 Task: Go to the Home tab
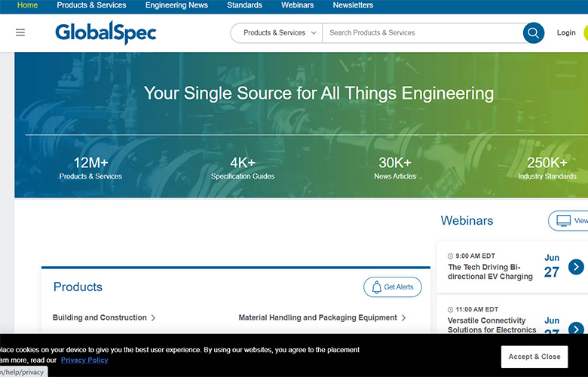click(x=27, y=5)
